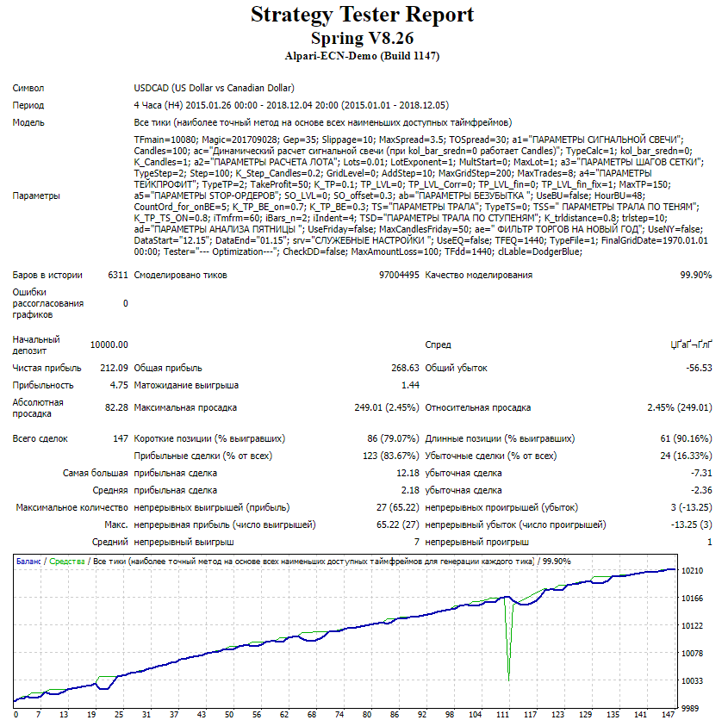Click the 'Баланс' legend label in chart
The image size is (728, 720).
tap(28, 562)
